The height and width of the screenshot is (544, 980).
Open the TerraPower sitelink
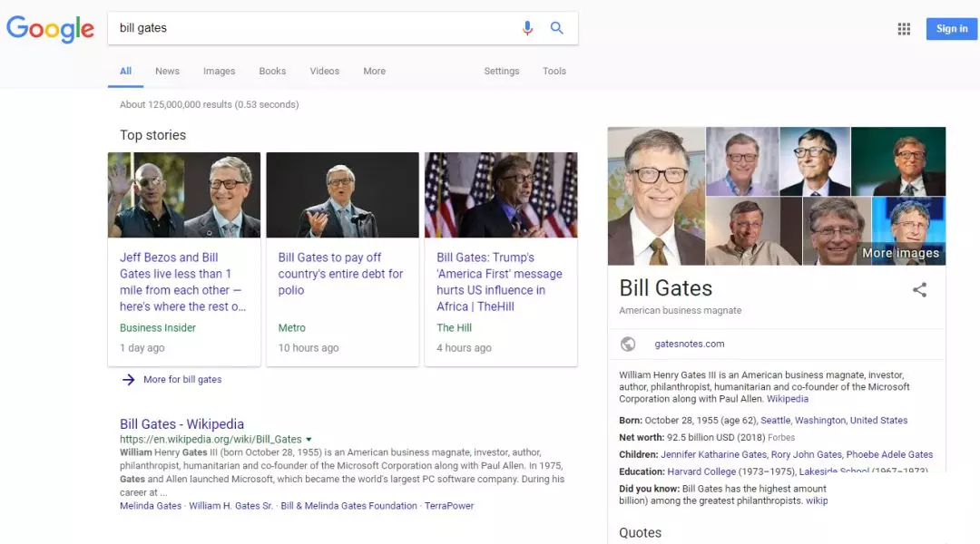(449, 506)
